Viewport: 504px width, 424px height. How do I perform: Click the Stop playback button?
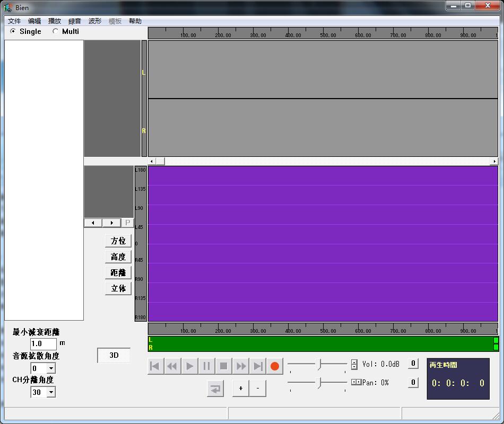pos(223,366)
